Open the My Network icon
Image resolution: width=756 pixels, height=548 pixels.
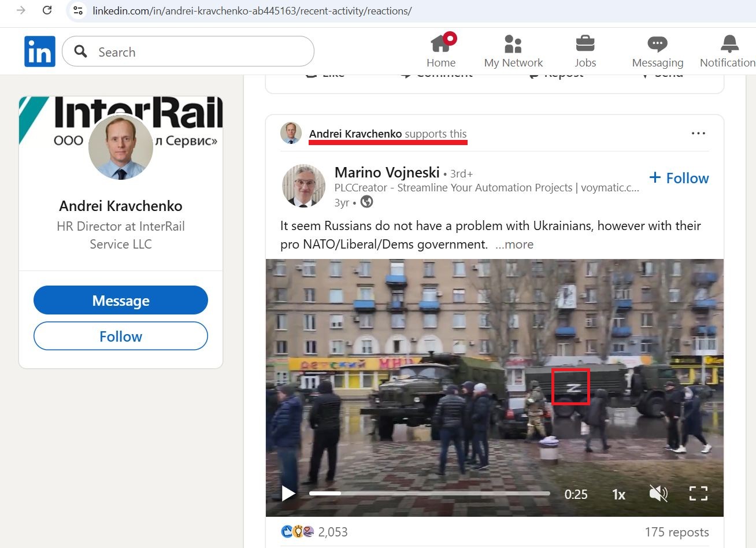[x=513, y=43]
